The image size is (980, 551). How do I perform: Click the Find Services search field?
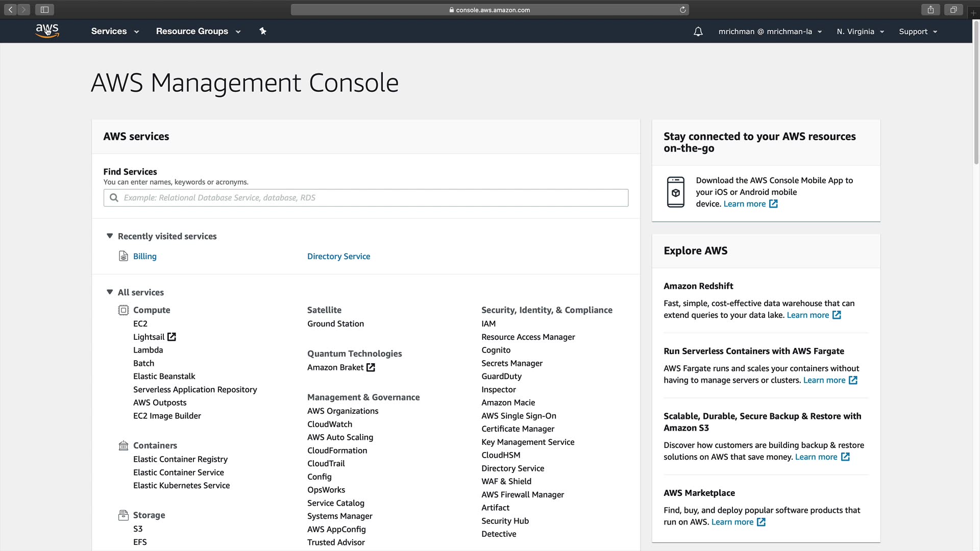pyautogui.click(x=365, y=198)
